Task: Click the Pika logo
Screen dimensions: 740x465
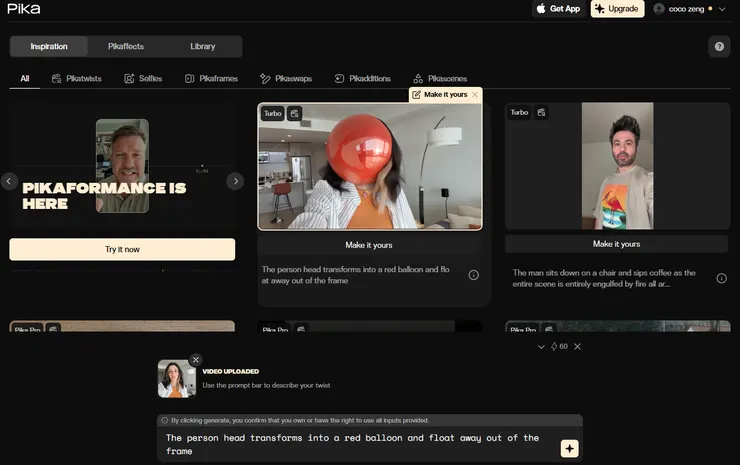Action: 24,8
